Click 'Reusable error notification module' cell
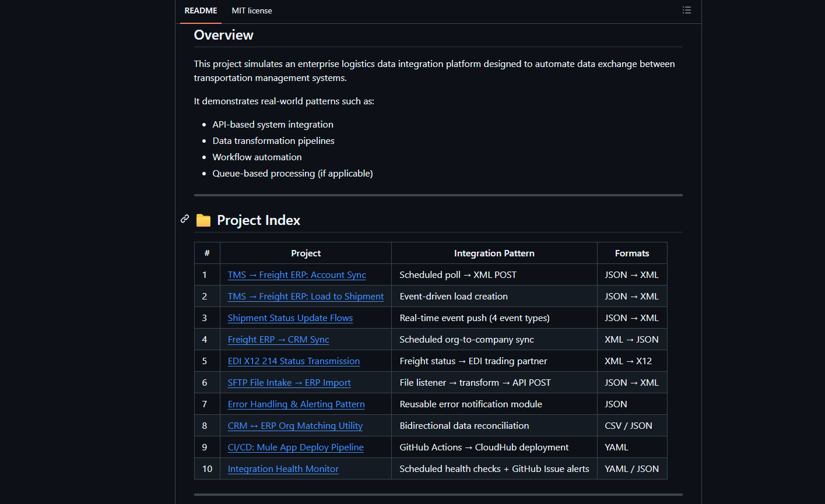Image resolution: width=825 pixels, height=504 pixels. click(494, 404)
